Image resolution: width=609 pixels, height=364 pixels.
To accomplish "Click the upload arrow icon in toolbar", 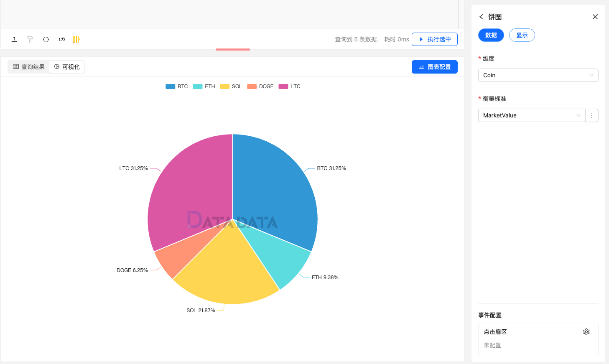I will pyautogui.click(x=14, y=39).
